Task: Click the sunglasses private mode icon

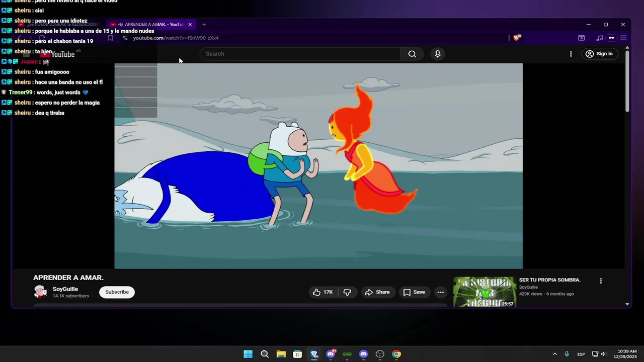Action: pyautogui.click(x=611, y=38)
